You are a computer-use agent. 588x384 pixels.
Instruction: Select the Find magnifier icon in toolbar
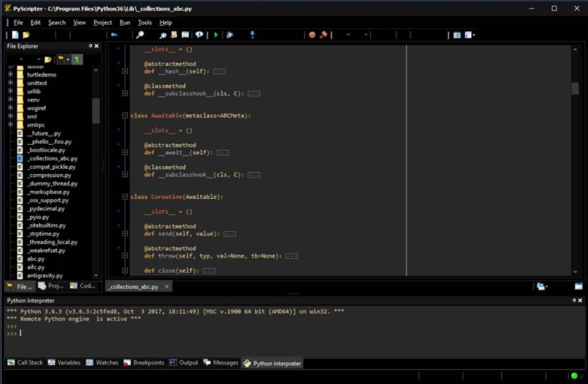140,34
